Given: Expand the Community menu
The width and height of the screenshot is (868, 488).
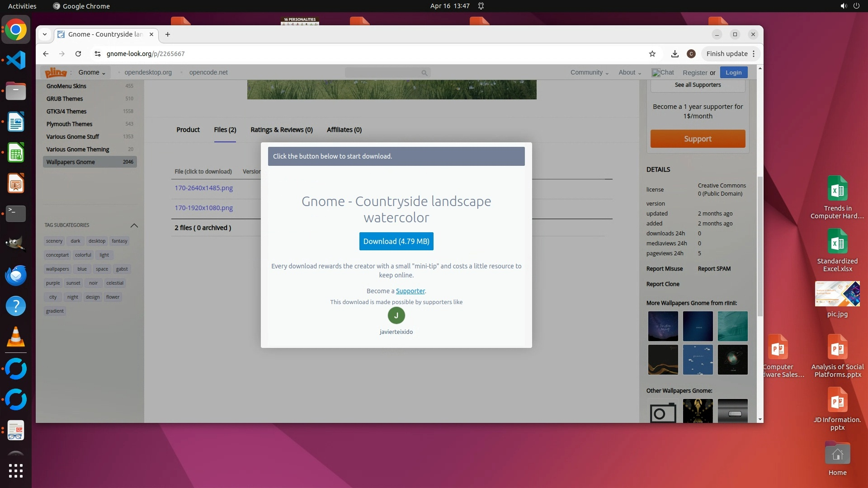Looking at the screenshot, I should [x=589, y=72].
